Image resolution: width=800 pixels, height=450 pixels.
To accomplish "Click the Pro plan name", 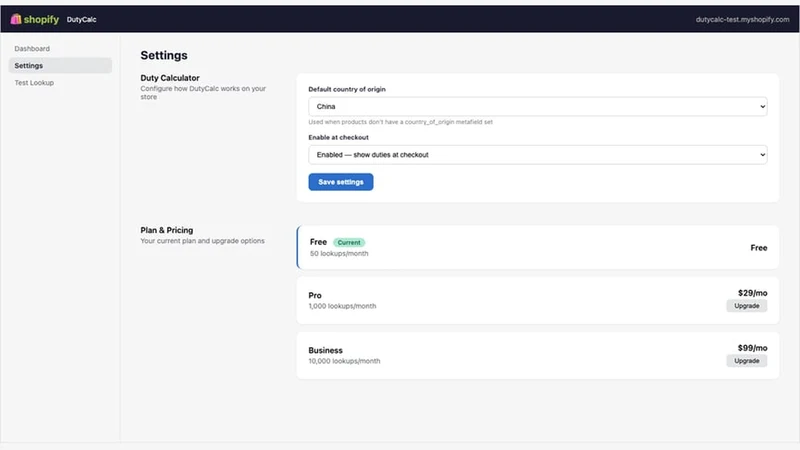I will [x=315, y=295].
